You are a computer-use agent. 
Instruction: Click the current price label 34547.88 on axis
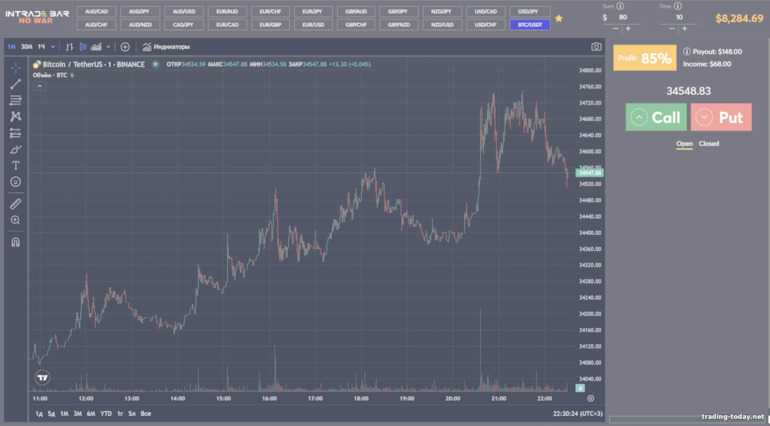[589, 173]
